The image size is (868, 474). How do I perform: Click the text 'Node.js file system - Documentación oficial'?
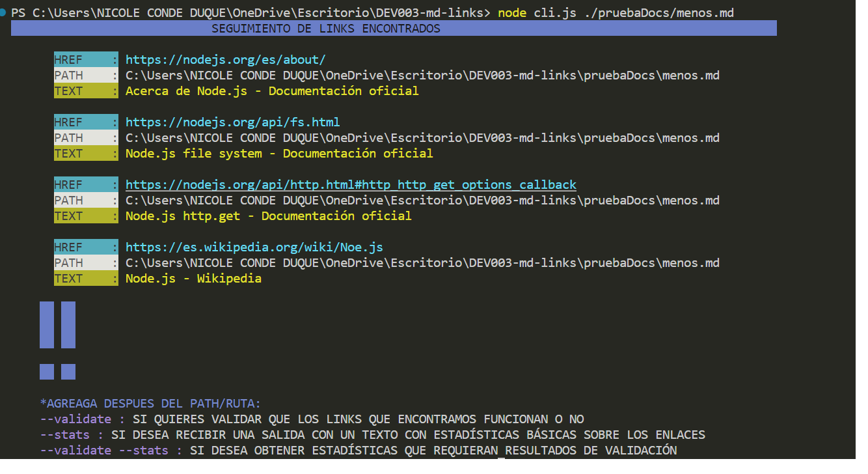tap(279, 154)
